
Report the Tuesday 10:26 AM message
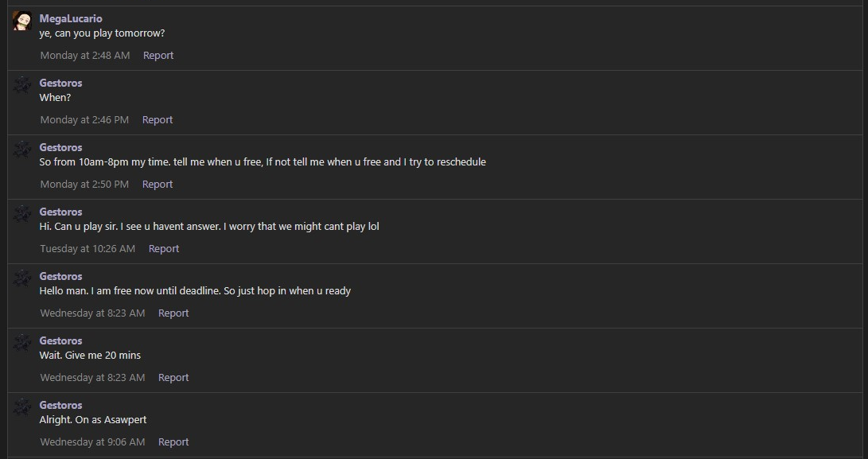(164, 249)
